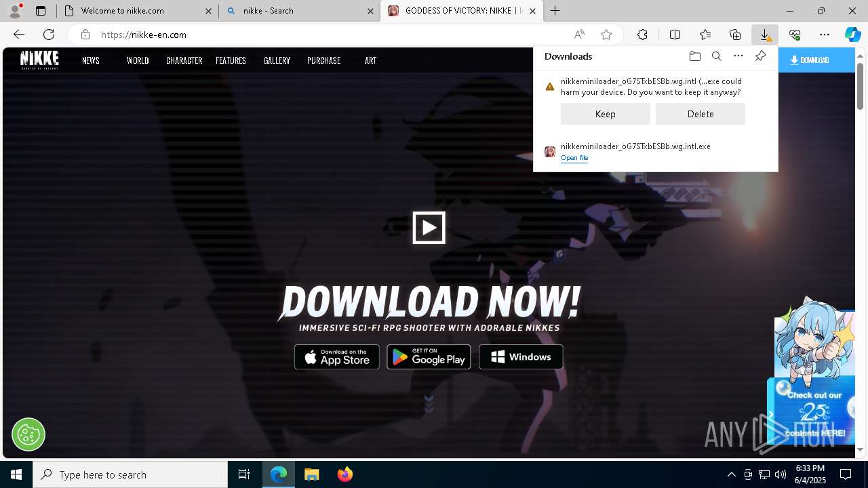This screenshot has width=868, height=488.
Task: Open Copilot sidebar
Action: pos(853,35)
